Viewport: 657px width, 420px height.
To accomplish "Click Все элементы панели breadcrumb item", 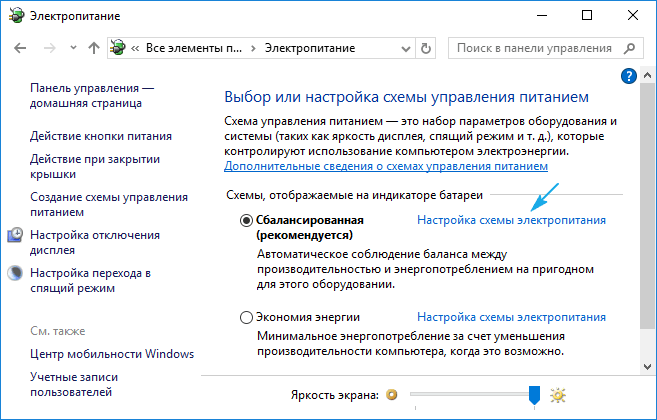I will [x=192, y=47].
